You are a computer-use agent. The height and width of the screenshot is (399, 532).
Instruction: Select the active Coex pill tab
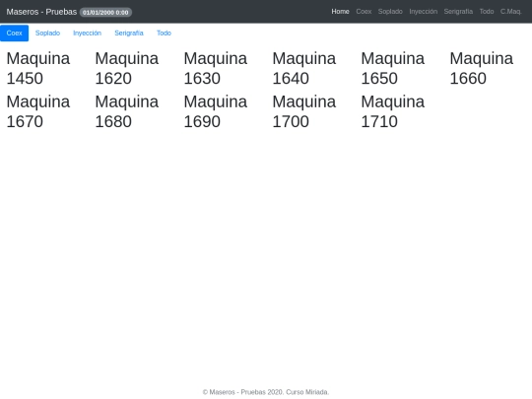(14, 33)
